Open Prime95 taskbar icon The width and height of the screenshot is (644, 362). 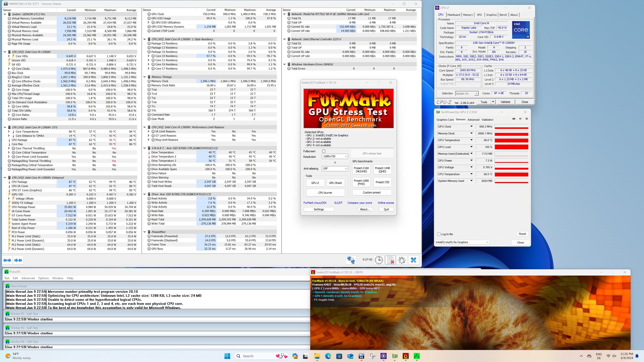tap(417, 356)
